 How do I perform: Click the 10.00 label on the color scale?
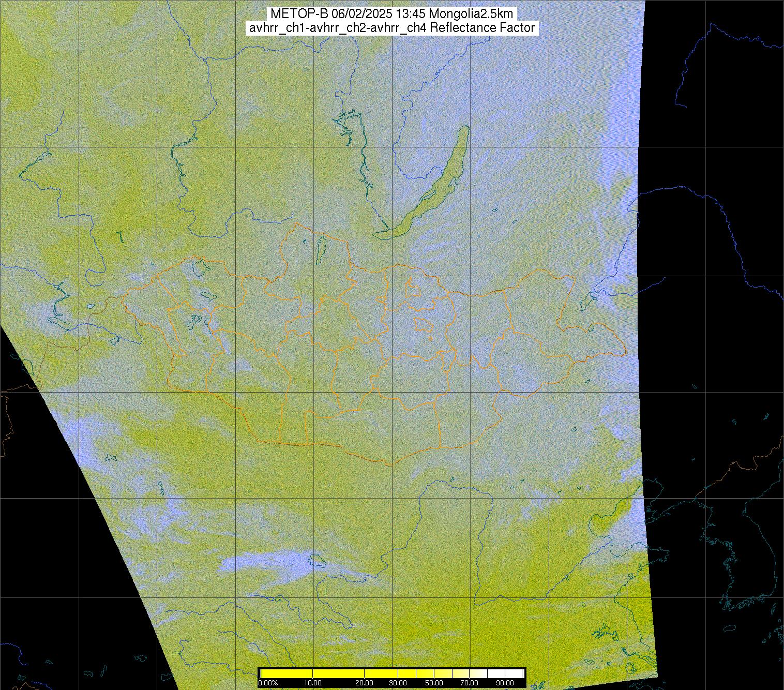pos(312,683)
